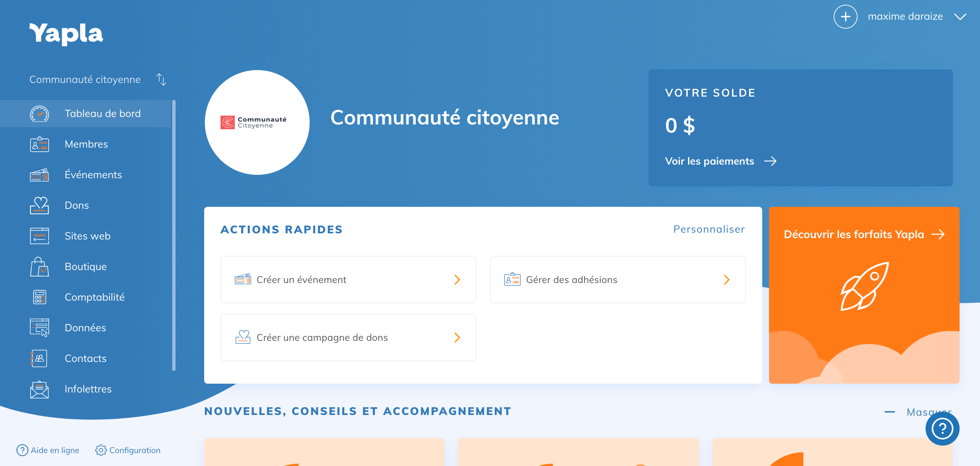Open the Infolettres envelope icon
The height and width of the screenshot is (466, 980).
[x=39, y=389]
